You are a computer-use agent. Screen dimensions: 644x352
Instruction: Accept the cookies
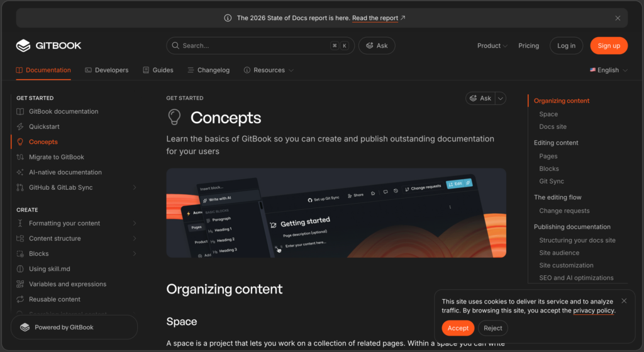(x=458, y=328)
